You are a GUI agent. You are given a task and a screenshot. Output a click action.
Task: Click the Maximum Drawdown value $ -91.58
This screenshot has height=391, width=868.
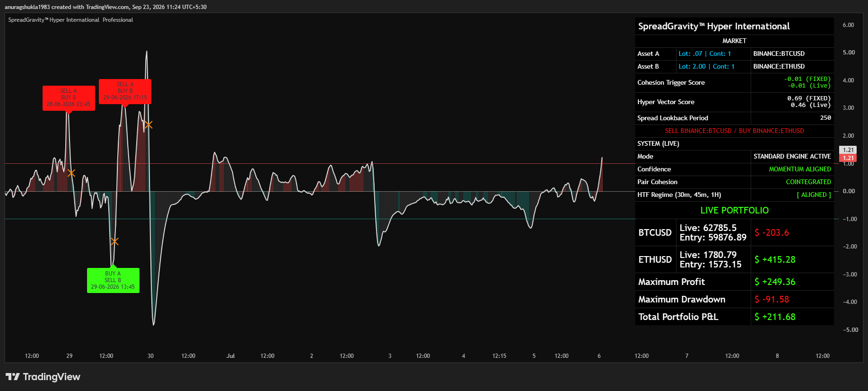click(772, 300)
